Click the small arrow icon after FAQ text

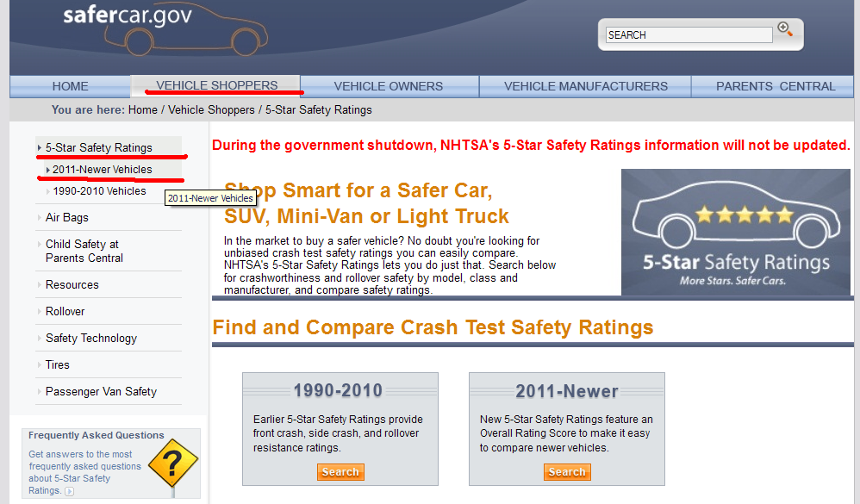pos(70,491)
